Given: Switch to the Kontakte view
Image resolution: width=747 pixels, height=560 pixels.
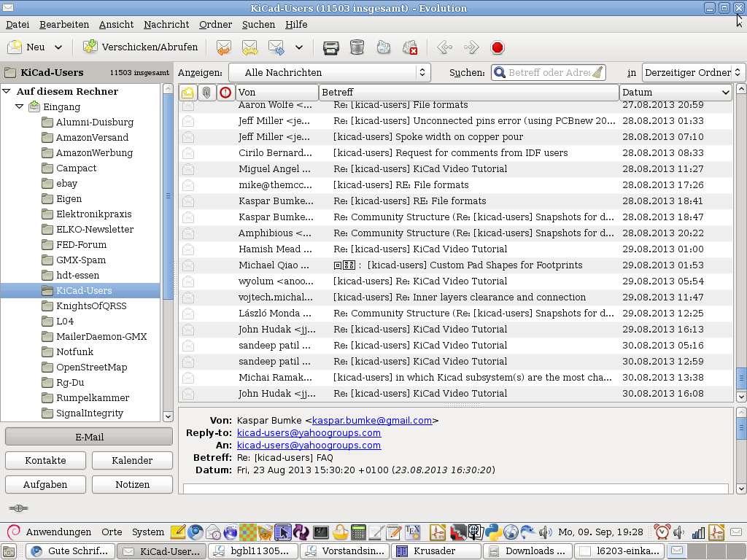Looking at the screenshot, I should click(x=45, y=461).
